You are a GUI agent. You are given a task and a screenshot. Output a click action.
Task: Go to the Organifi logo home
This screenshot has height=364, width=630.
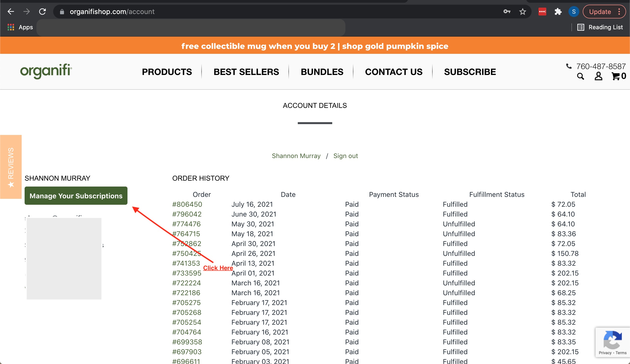tap(46, 72)
